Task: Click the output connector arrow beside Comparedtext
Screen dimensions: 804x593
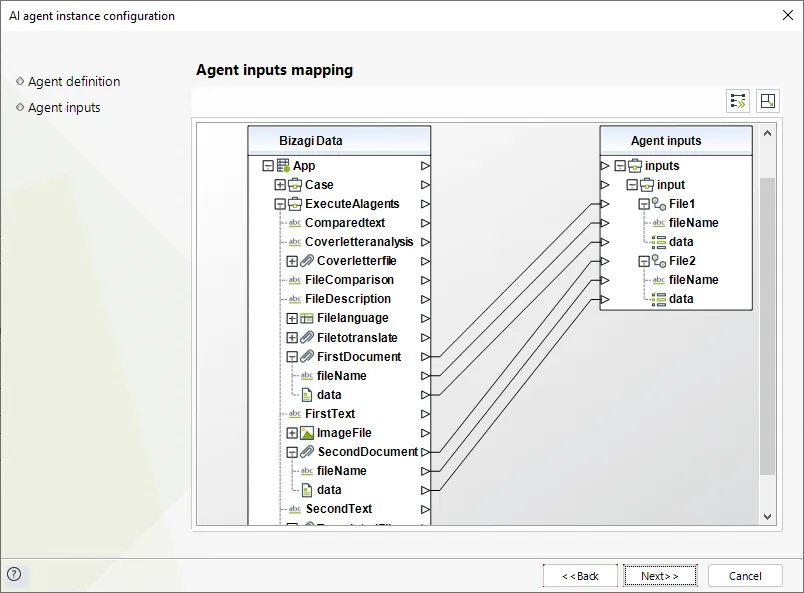Action: [425, 223]
